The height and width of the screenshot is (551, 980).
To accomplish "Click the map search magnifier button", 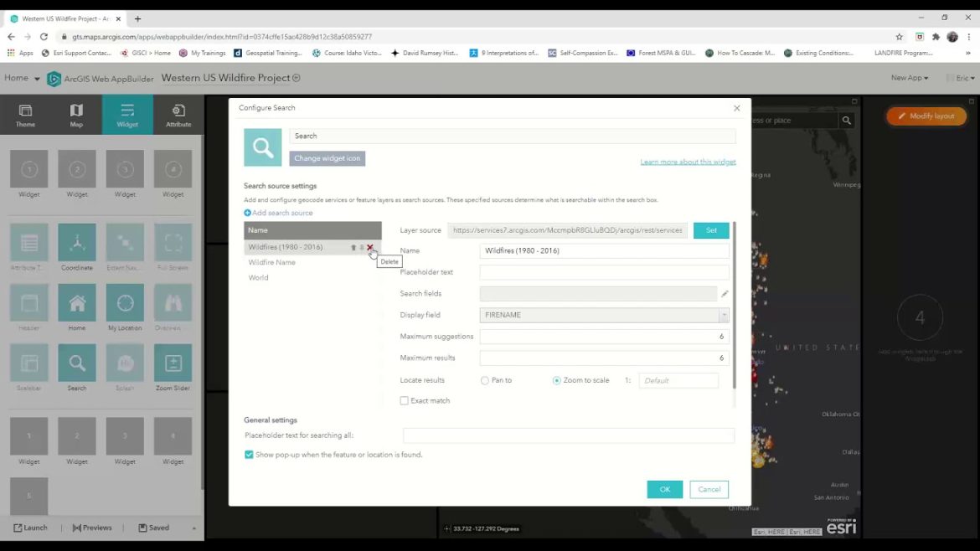I will [x=846, y=121].
